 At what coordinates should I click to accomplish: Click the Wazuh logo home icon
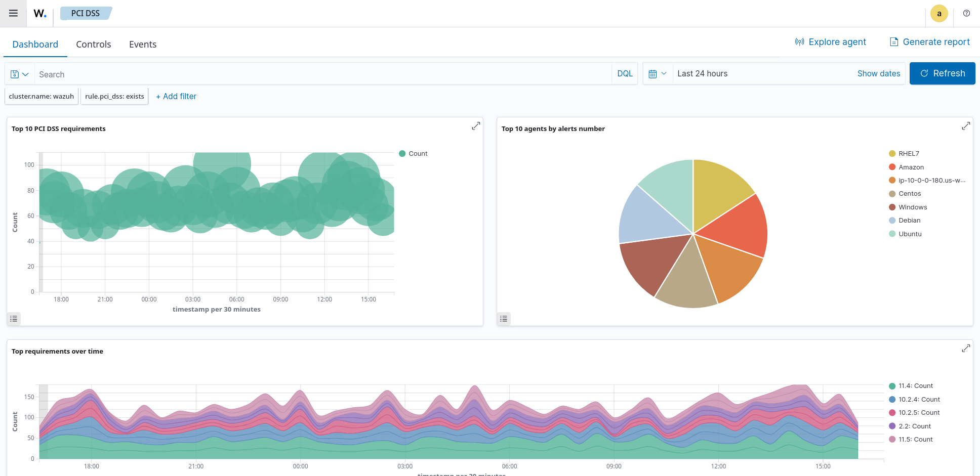(x=40, y=14)
